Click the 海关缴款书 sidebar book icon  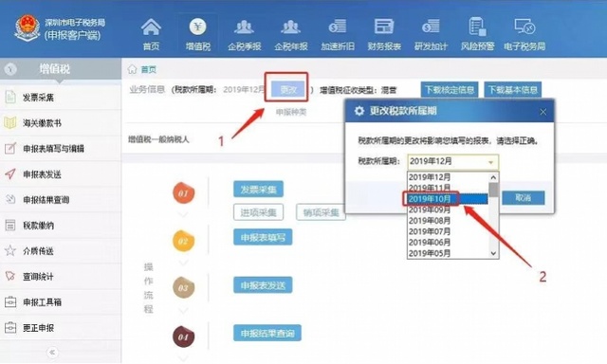[x=10, y=123]
